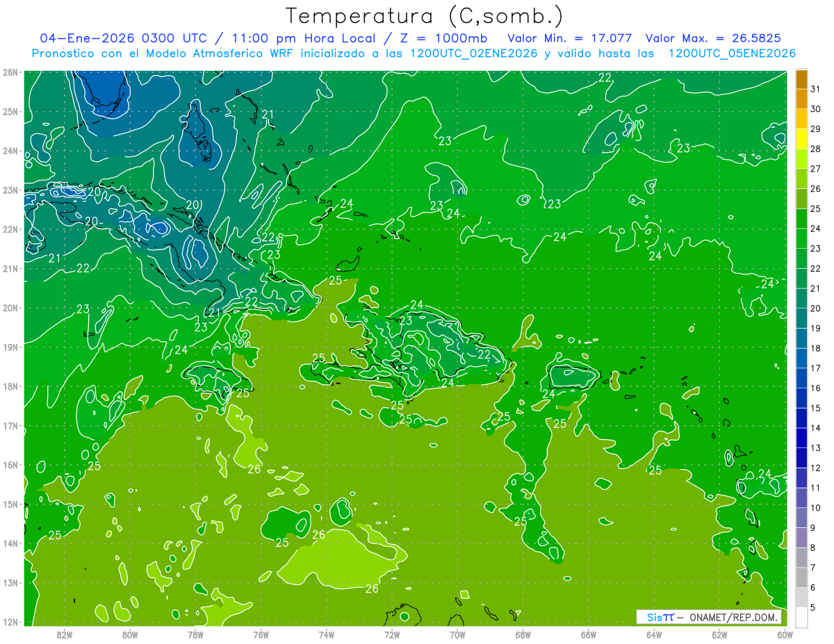834x644 pixels.
Task: Pick the yellow swatch between 28 and 29
Action: click(801, 139)
